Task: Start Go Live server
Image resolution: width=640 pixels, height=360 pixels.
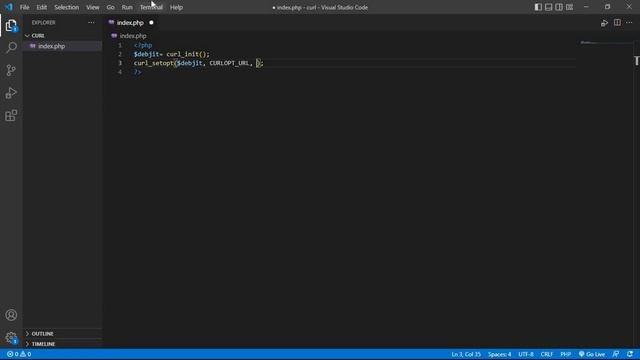Action: point(592,354)
